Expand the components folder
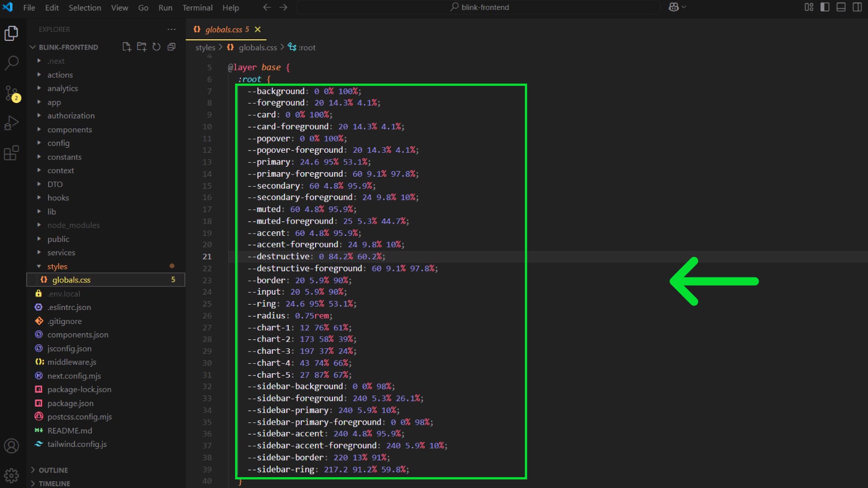This screenshot has width=868, height=488. click(x=70, y=130)
